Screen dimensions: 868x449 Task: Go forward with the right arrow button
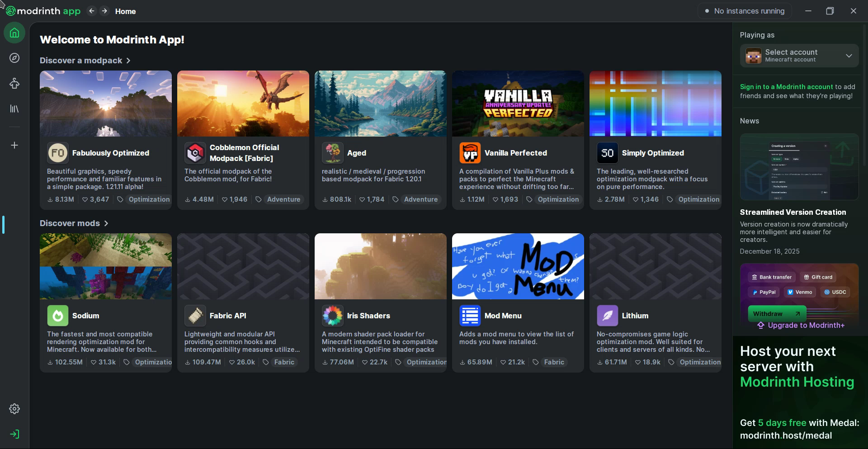pyautogui.click(x=104, y=11)
